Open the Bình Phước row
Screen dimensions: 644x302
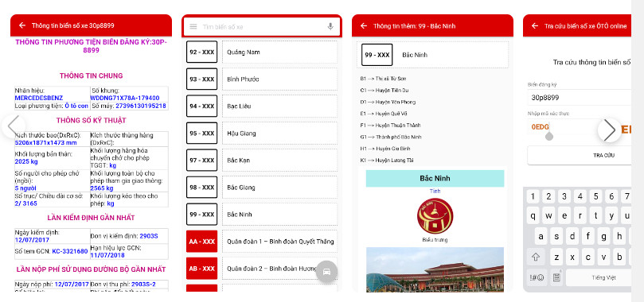(279, 79)
